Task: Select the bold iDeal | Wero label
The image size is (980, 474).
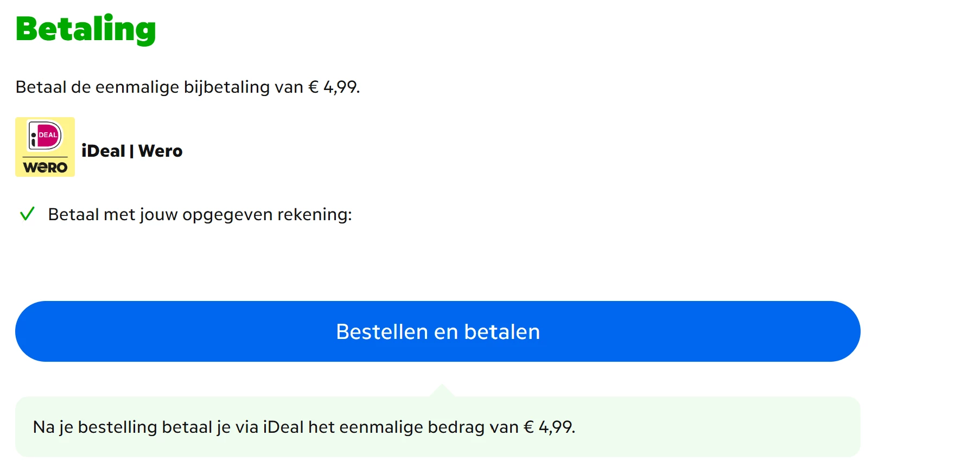Action: pos(132,151)
